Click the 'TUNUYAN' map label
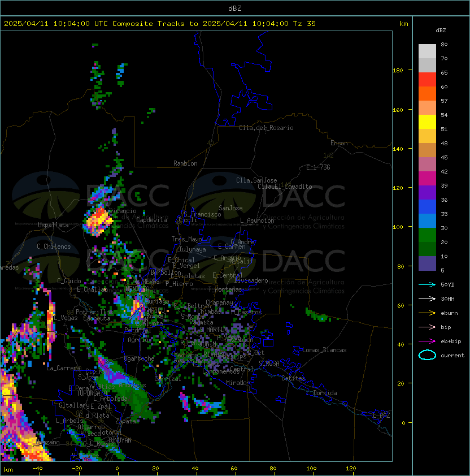 click(x=120, y=440)
